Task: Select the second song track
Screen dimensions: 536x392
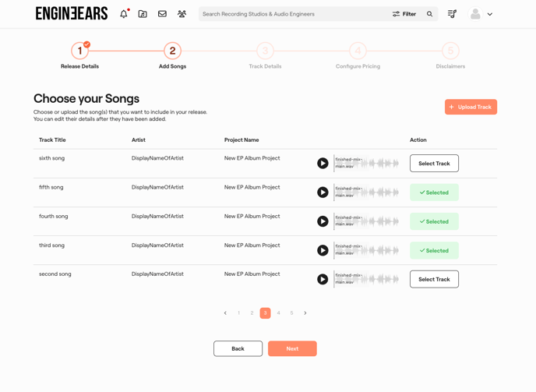Action: pos(434,279)
